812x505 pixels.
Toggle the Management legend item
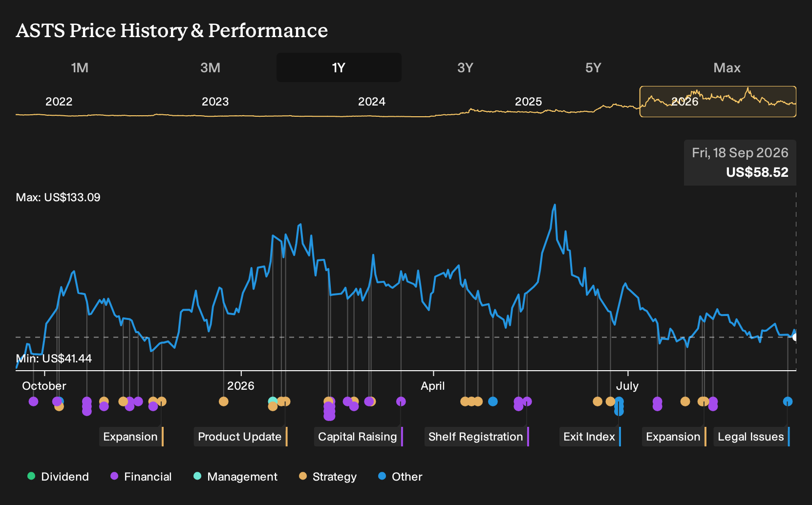click(x=235, y=477)
